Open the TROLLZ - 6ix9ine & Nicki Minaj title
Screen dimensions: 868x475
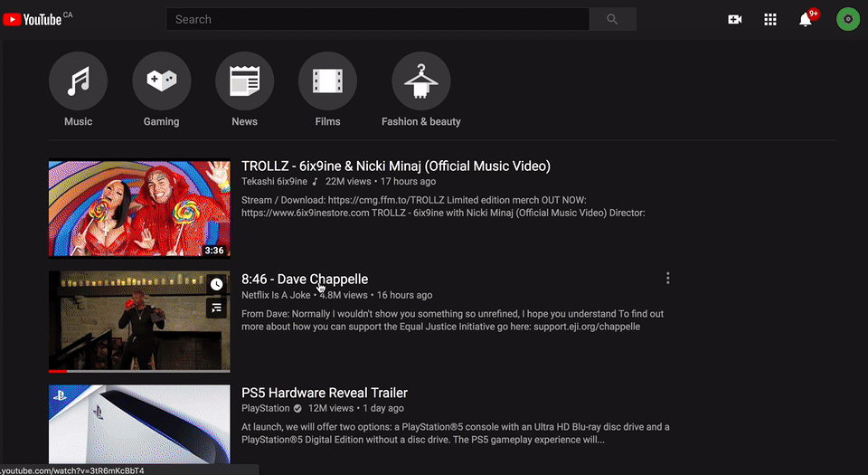tap(396, 166)
